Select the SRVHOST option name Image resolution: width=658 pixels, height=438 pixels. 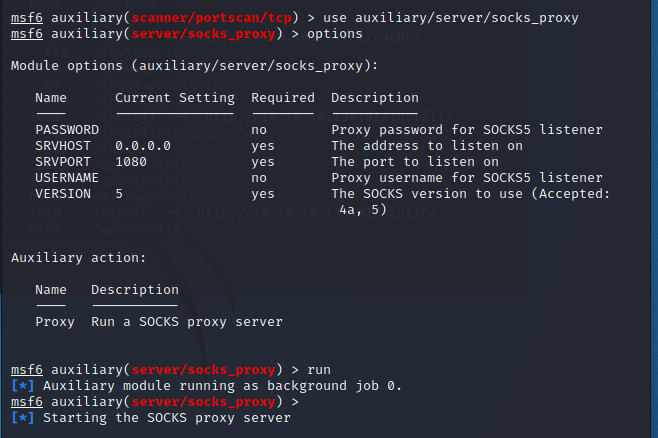coord(62,146)
